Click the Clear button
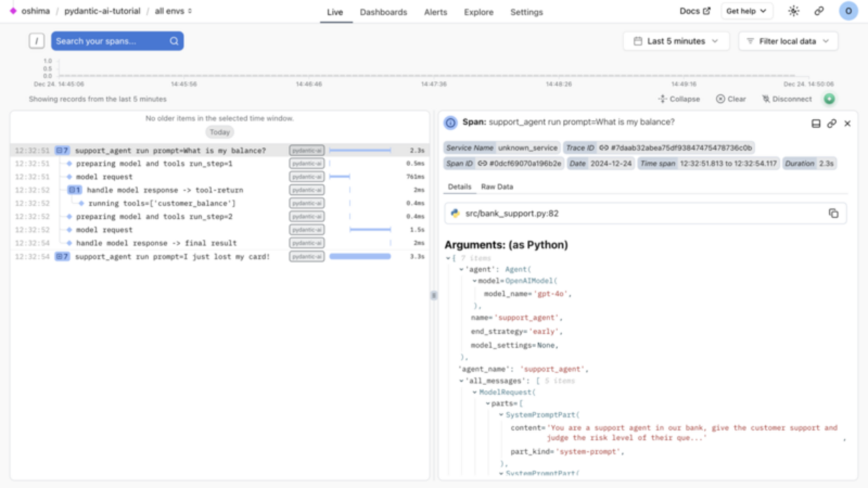 (x=731, y=99)
